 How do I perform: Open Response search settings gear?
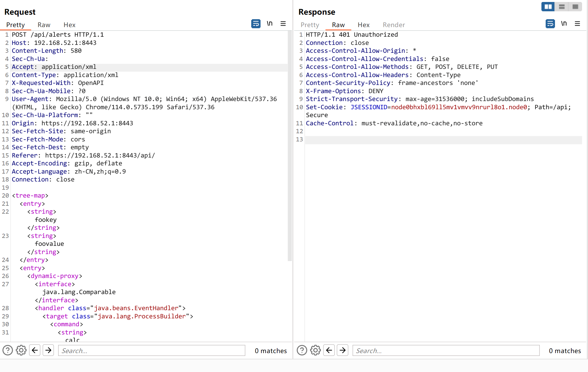(315, 350)
